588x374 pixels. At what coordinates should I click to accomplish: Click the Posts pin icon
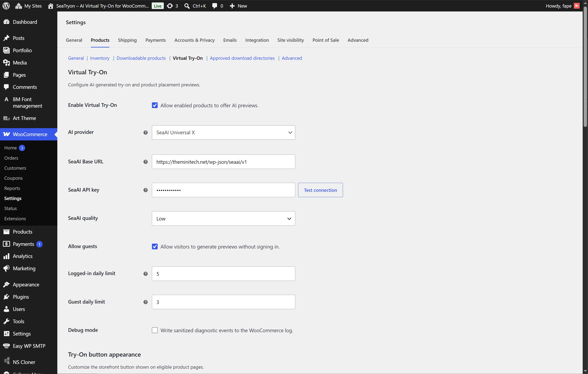click(x=7, y=38)
